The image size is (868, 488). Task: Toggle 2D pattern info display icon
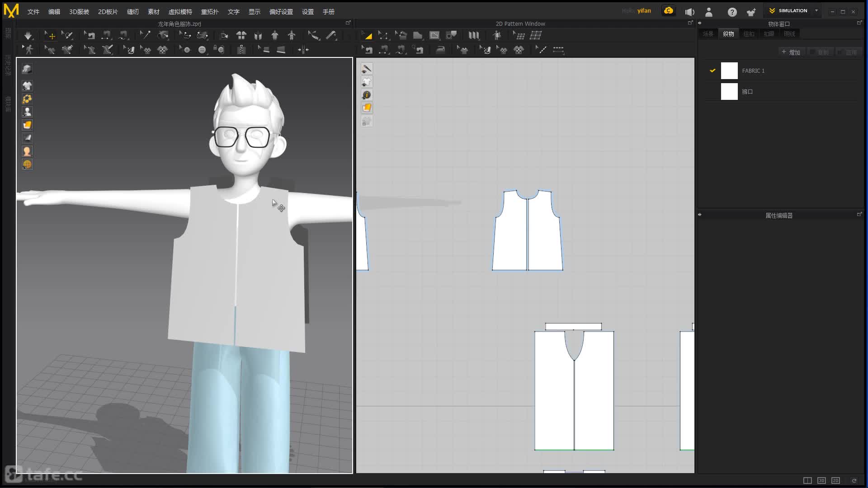pos(367,95)
